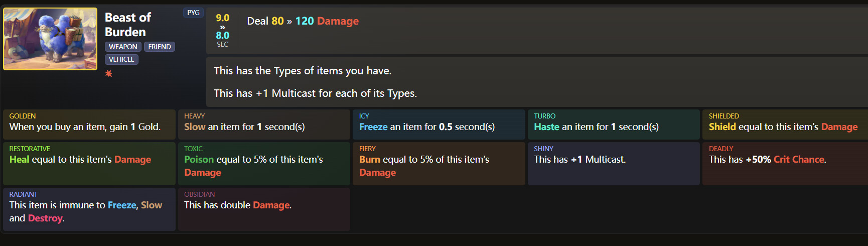
Task: Select the PYG hero badge
Action: point(193,13)
